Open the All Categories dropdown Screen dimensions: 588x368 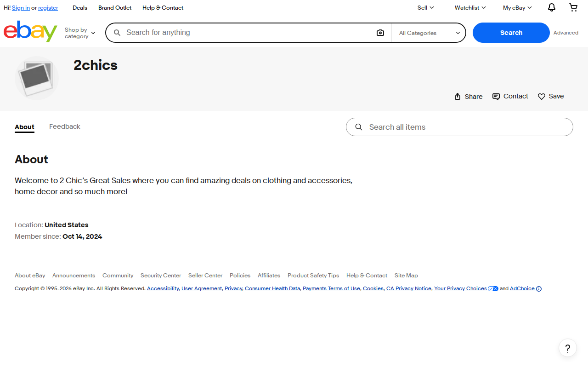[429, 33]
